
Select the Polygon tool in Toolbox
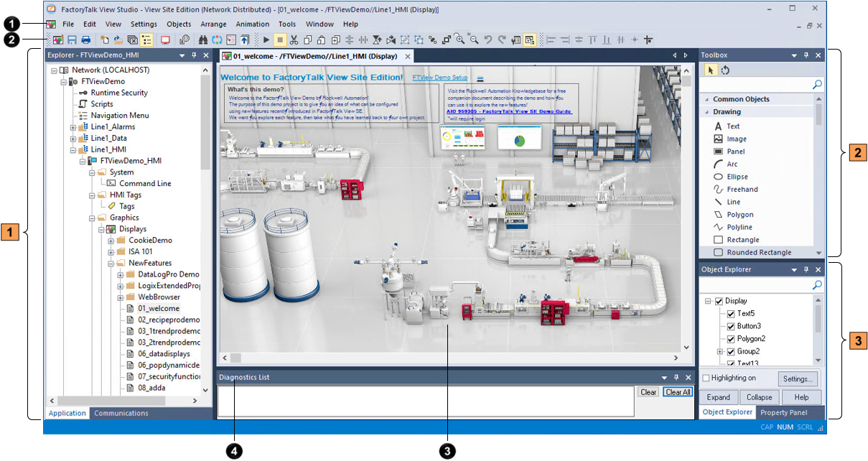coord(739,215)
